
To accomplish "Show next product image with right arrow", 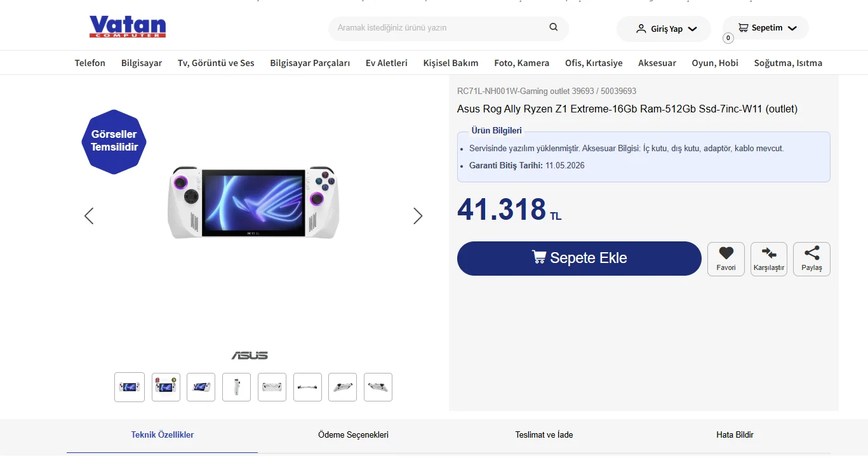I will click(417, 216).
